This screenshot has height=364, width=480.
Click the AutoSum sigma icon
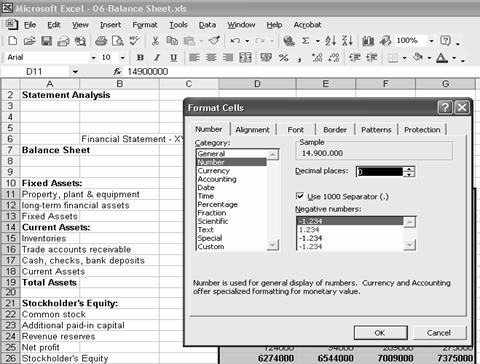point(305,41)
